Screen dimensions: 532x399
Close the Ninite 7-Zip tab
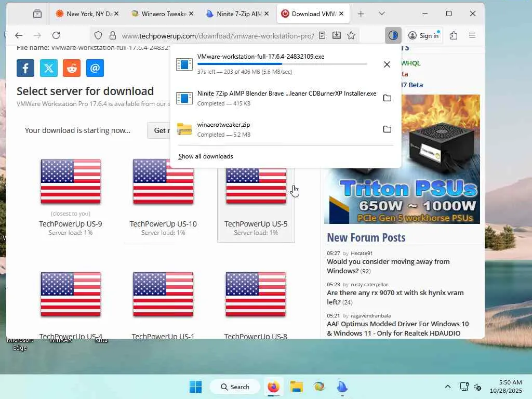267,14
